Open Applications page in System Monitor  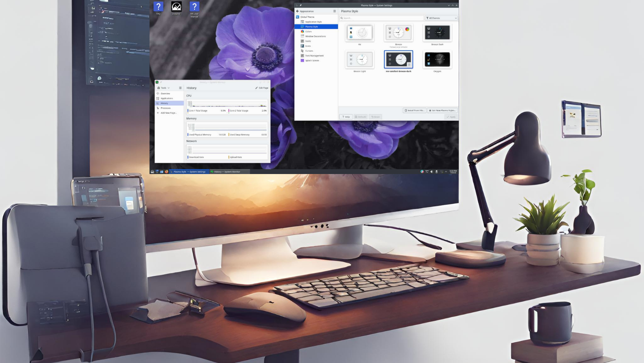[169, 98]
